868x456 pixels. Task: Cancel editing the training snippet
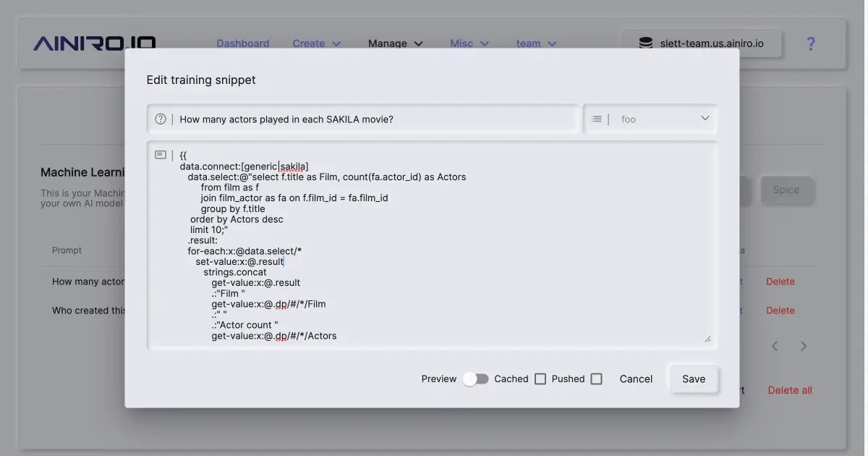click(x=636, y=379)
